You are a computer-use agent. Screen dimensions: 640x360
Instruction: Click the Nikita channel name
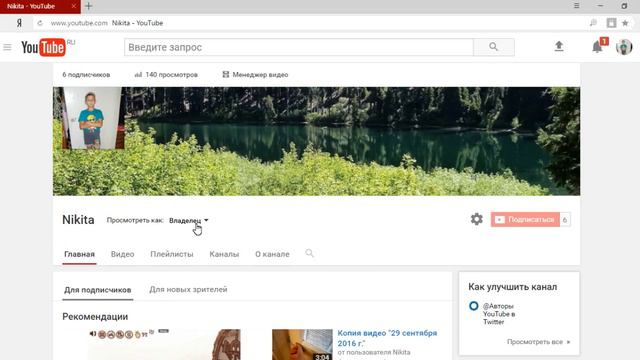point(78,220)
